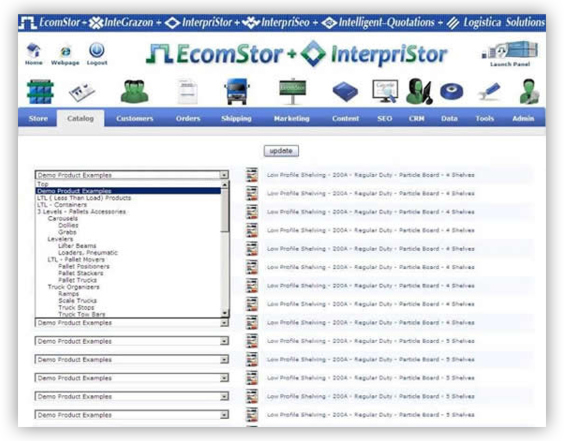Click the green Customers people icon
The image size is (564, 441).
pyautogui.click(x=134, y=92)
